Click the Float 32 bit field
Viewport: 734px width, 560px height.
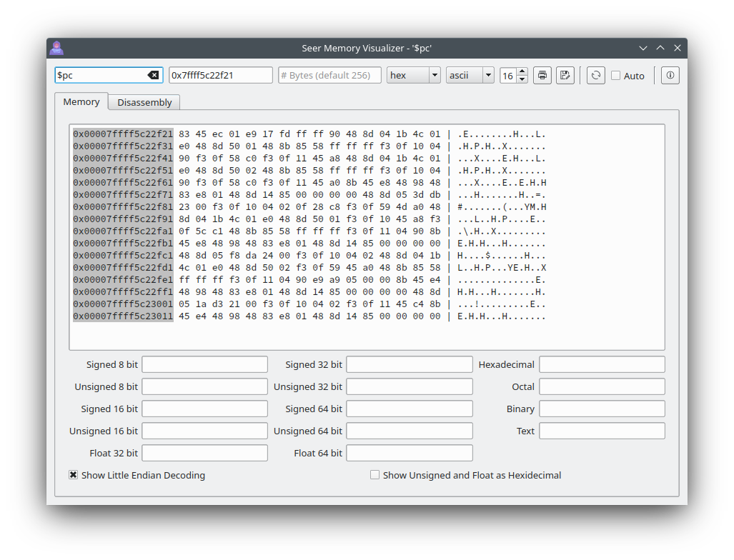coord(204,453)
